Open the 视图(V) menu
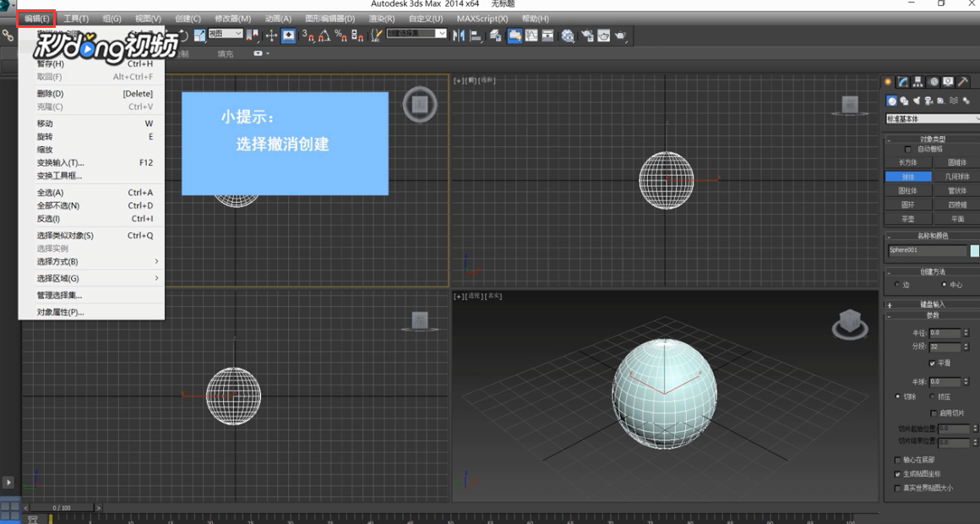980x524 pixels. pyautogui.click(x=148, y=19)
